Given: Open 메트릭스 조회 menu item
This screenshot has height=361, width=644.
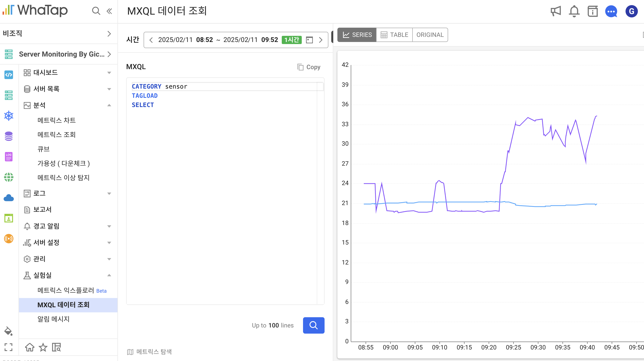Looking at the screenshot, I should (x=57, y=135).
